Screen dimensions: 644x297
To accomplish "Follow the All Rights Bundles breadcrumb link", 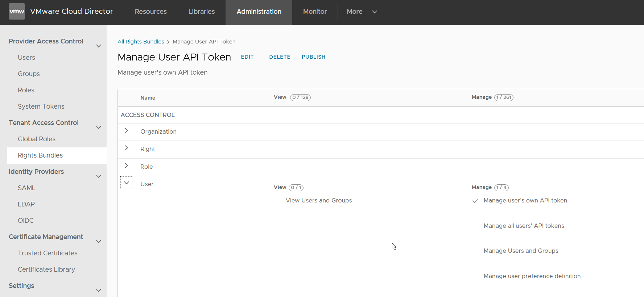I will point(141,42).
